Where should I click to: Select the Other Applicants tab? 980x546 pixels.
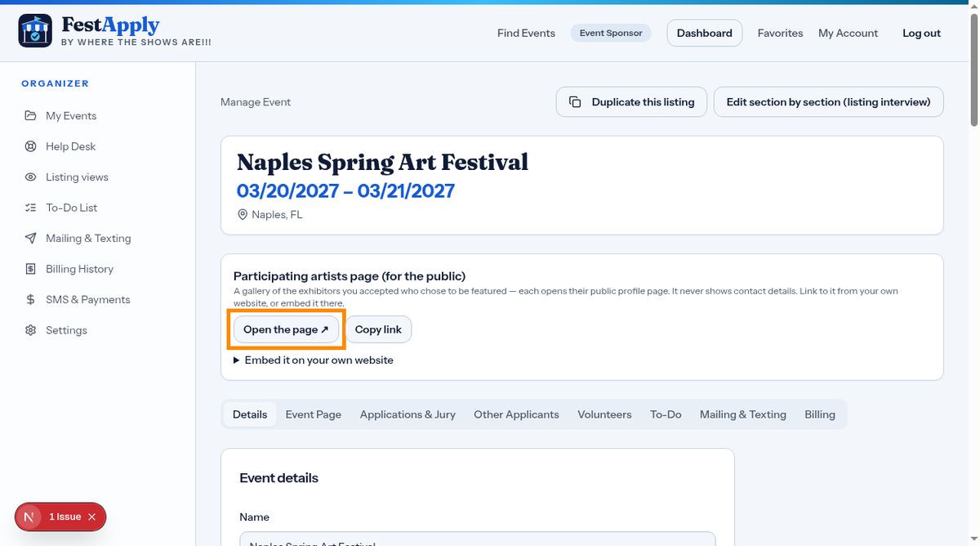coord(516,414)
